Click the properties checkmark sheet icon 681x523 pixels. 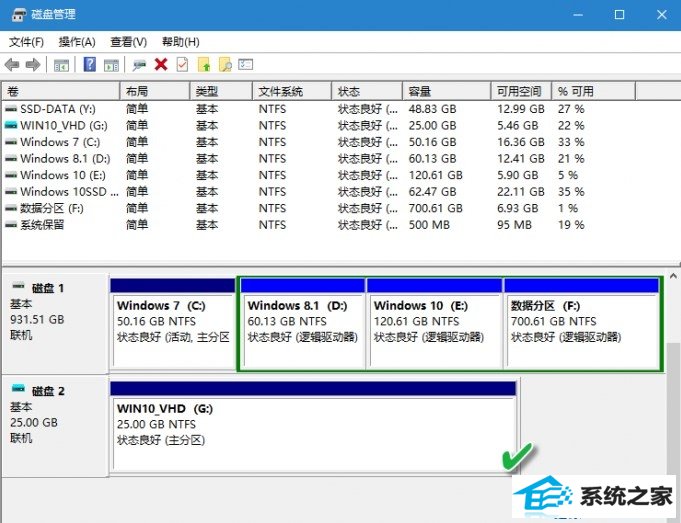coord(182,65)
